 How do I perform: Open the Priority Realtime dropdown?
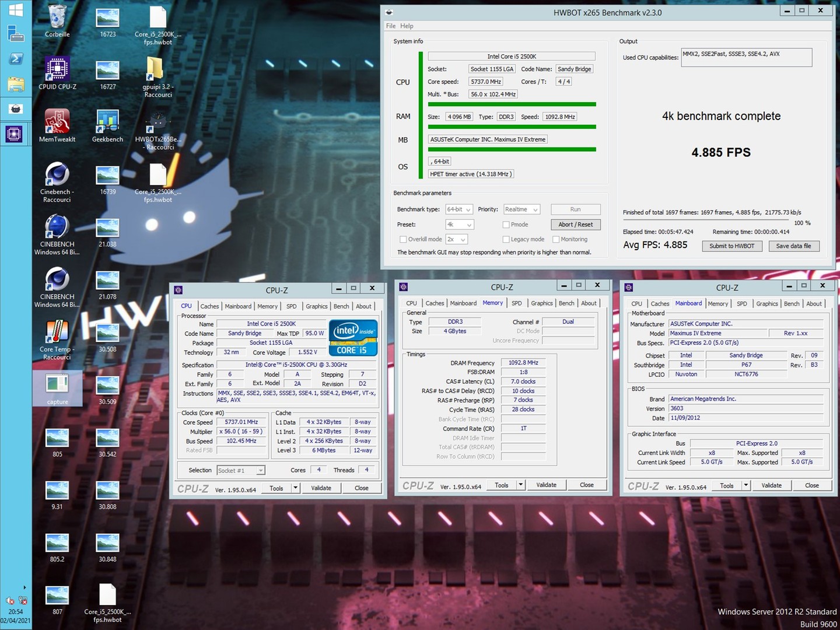pos(521,209)
